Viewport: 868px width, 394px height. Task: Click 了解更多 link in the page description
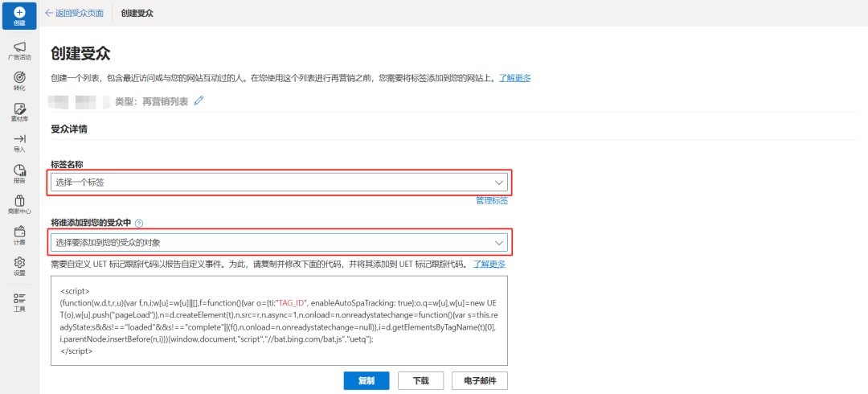click(x=515, y=78)
